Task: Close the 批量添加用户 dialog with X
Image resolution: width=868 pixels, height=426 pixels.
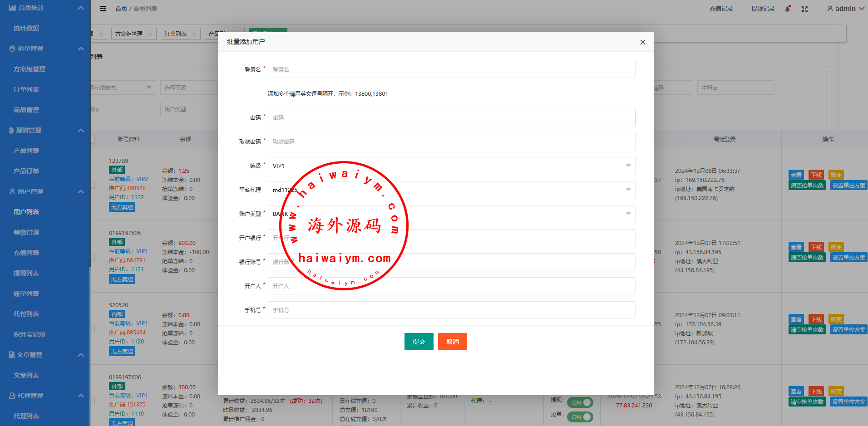Action: [642, 42]
